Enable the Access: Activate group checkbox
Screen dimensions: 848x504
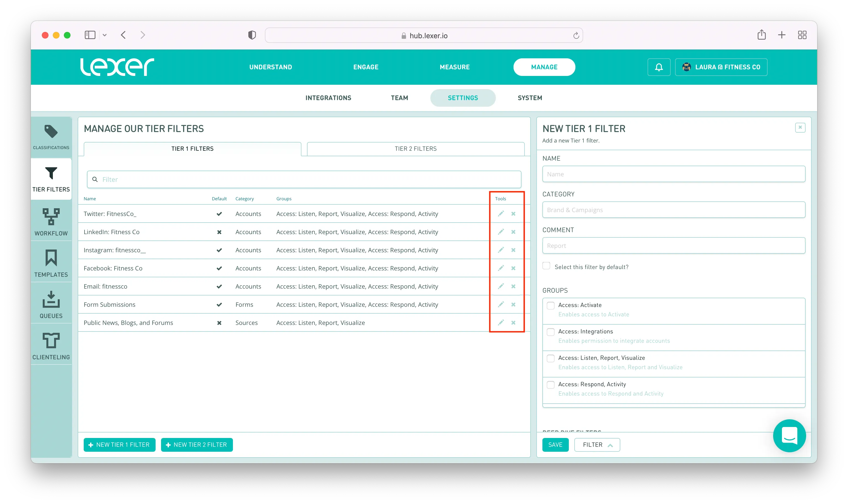[551, 305]
